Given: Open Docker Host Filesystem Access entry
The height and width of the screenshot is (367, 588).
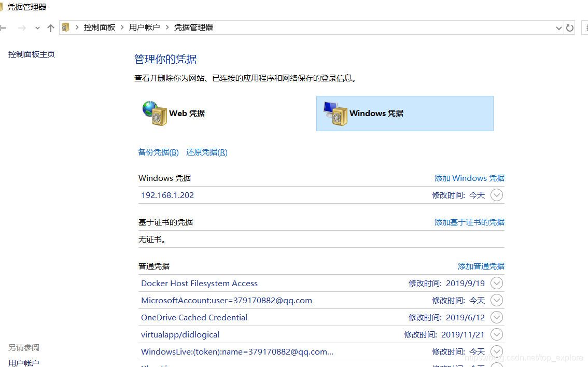Looking at the screenshot, I should click(321, 284).
